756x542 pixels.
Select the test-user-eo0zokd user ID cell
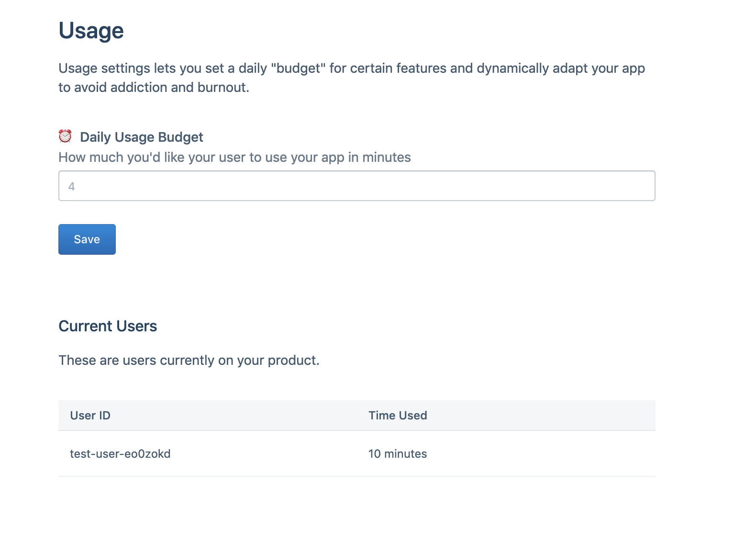(120, 454)
